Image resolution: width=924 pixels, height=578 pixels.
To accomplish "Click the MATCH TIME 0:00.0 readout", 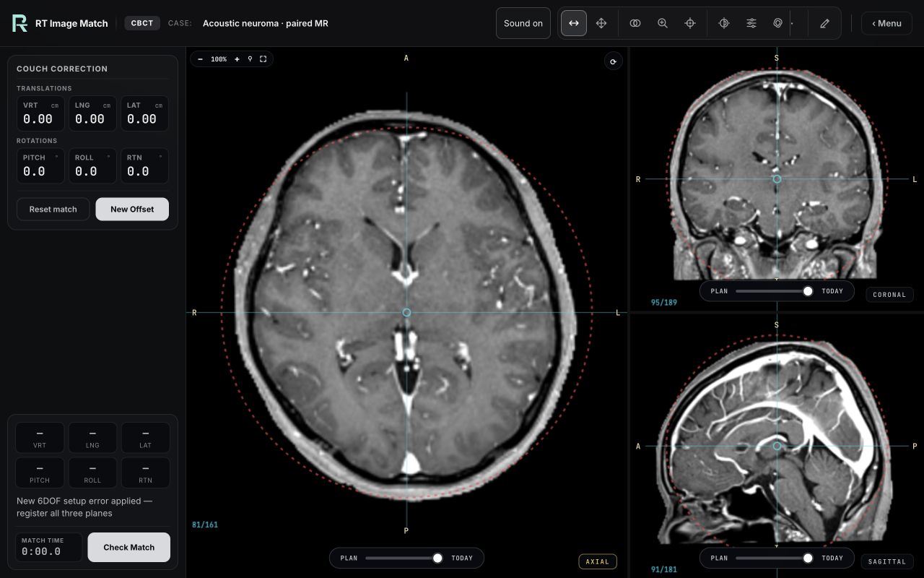I will pos(49,547).
